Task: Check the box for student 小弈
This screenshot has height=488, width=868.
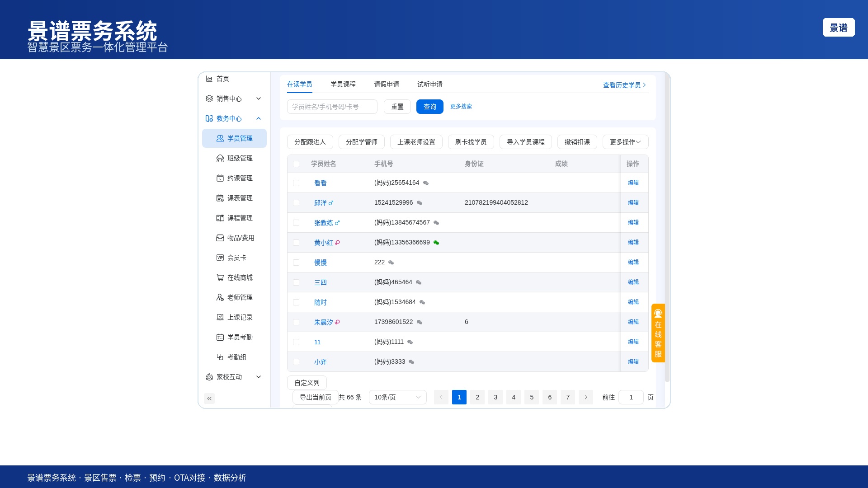Action: (296, 362)
